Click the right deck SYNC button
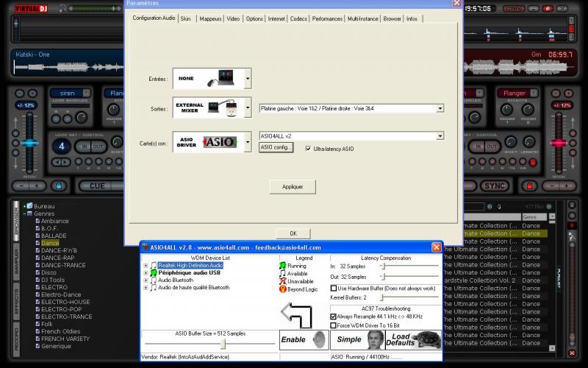Viewport: 588px width, 368px height. 494,186
